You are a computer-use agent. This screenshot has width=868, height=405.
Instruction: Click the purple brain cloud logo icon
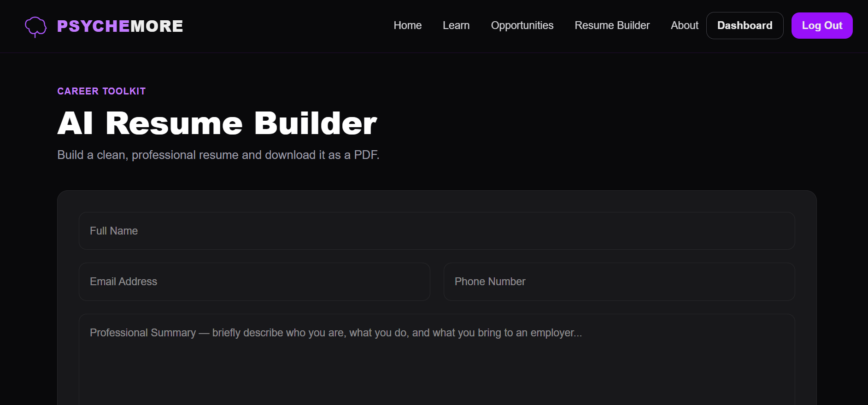pyautogui.click(x=35, y=26)
